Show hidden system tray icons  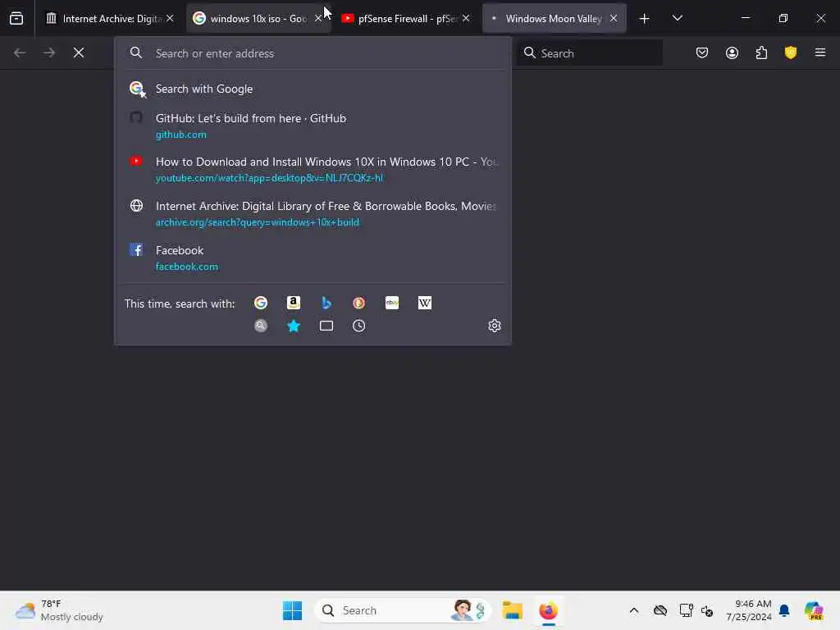[634, 610]
